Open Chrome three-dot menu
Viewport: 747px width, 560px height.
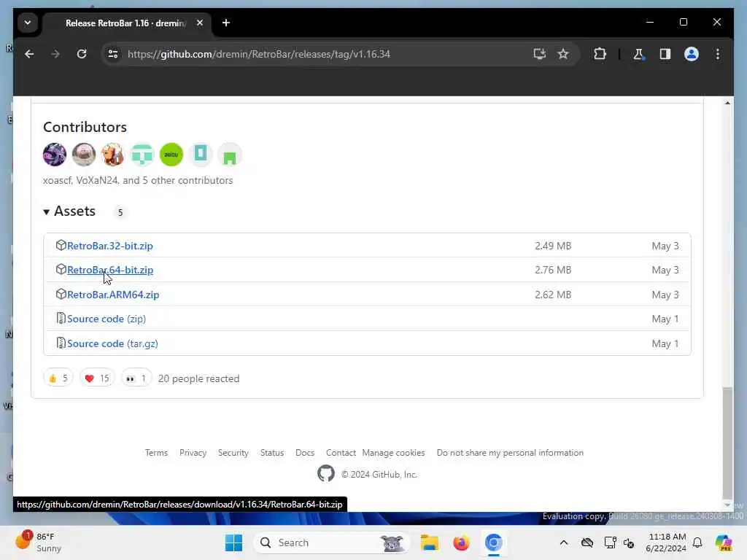tap(718, 54)
